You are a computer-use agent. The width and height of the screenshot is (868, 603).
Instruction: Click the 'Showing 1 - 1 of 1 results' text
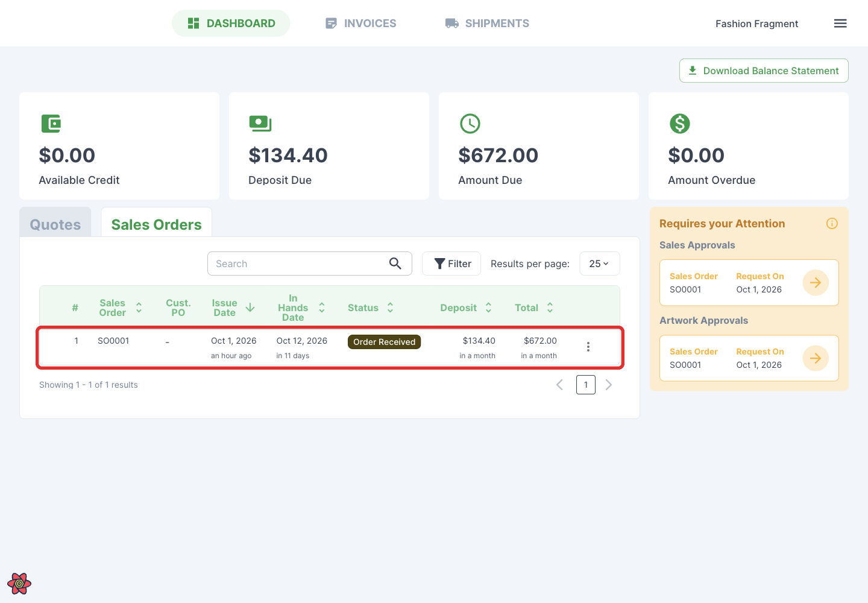[89, 385]
